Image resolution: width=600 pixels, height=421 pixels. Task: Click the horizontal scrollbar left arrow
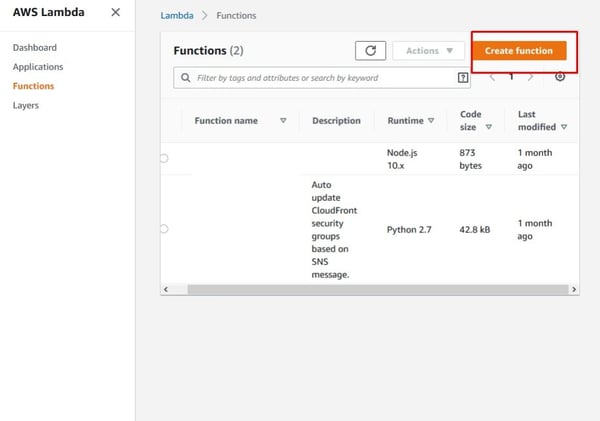(x=166, y=289)
